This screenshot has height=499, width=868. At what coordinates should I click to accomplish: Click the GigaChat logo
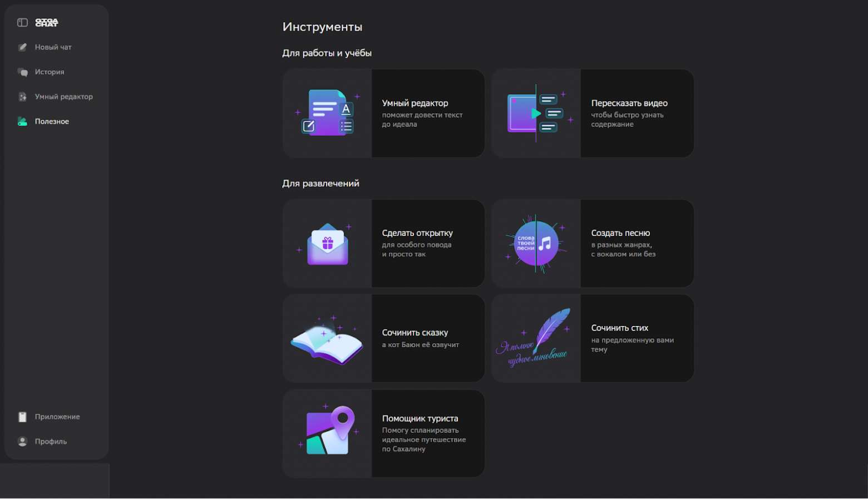46,22
